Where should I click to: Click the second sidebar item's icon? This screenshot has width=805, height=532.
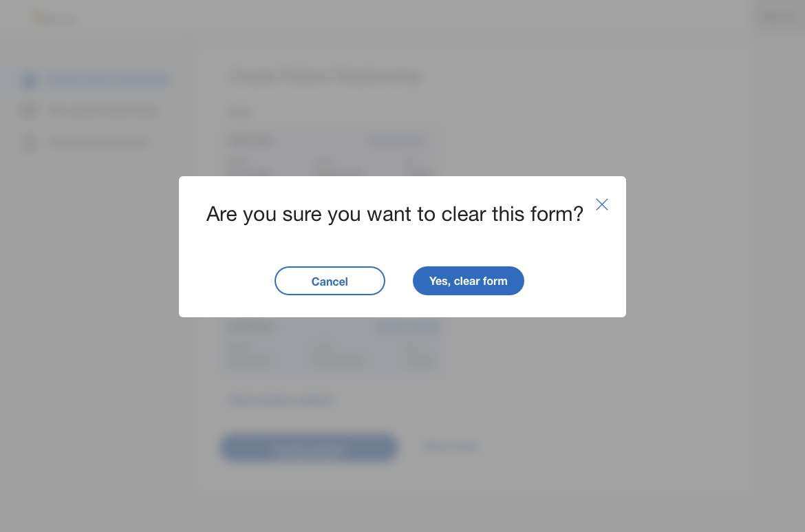point(28,111)
